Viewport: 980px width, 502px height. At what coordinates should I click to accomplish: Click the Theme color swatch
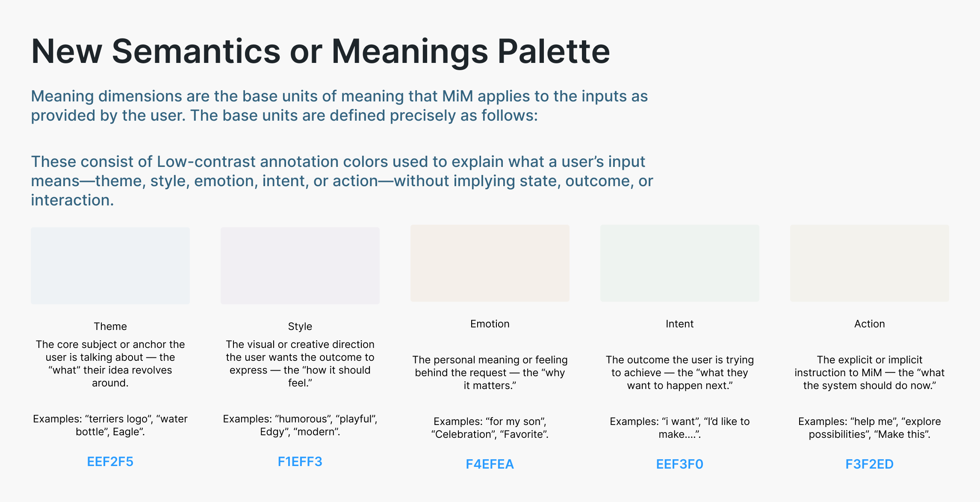click(x=110, y=266)
